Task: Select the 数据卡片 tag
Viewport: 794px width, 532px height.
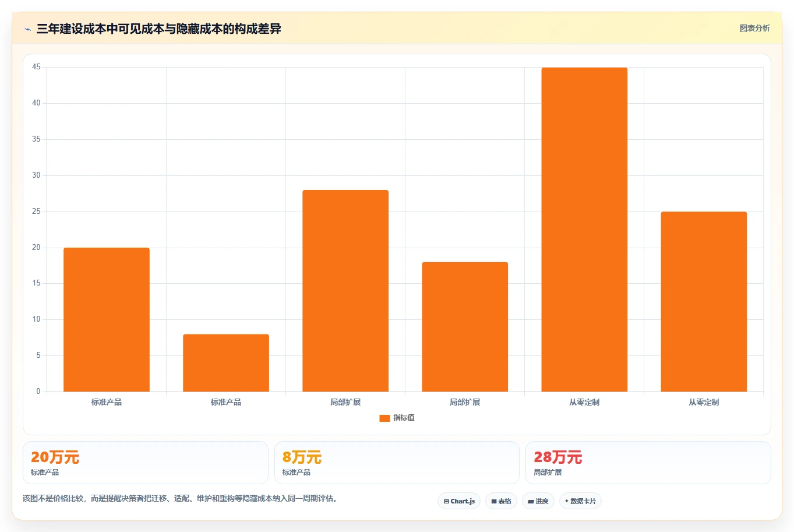Action: [580, 501]
